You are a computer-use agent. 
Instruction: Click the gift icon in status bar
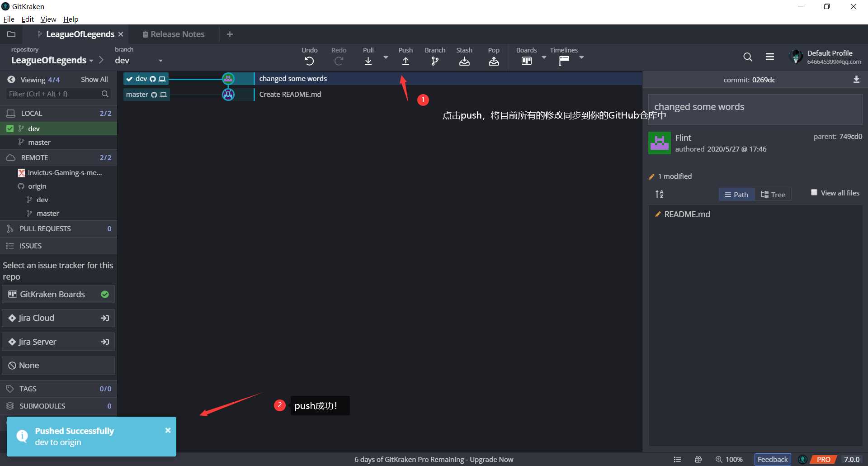(x=698, y=459)
